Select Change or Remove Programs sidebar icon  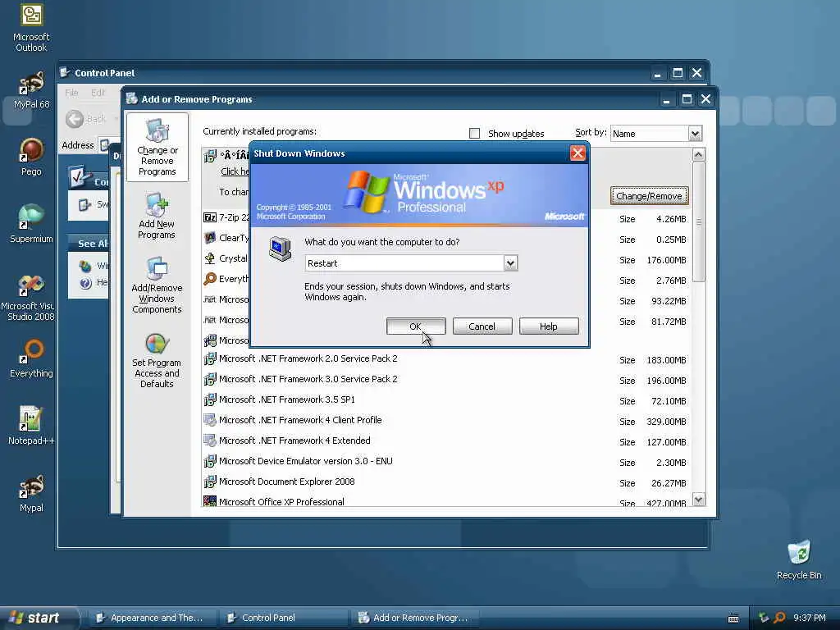157,148
